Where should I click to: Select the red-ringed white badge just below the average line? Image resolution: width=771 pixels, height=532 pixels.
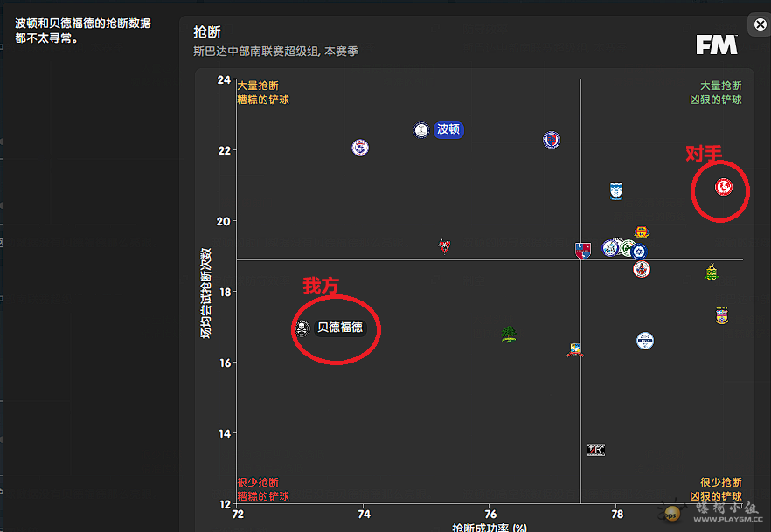click(642, 269)
